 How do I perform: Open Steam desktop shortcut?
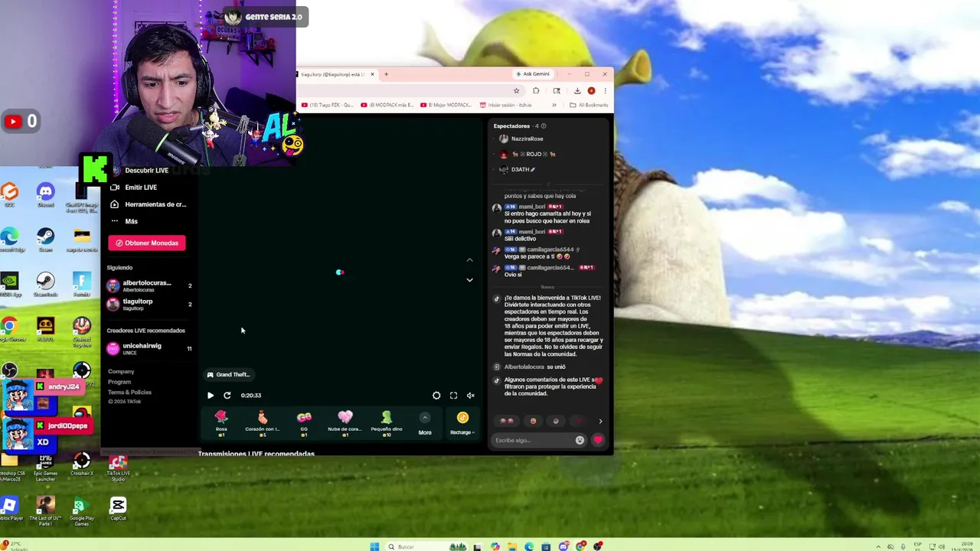pyautogui.click(x=45, y=240)
